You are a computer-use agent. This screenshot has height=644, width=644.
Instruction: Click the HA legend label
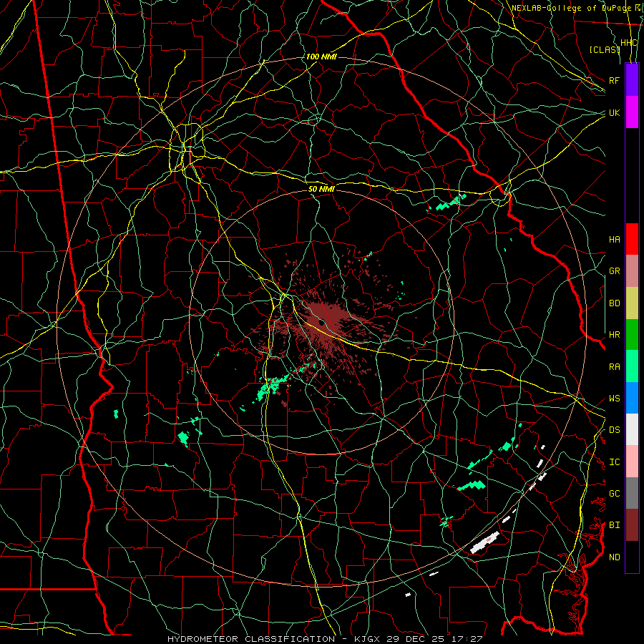click(x=614, y=239)
